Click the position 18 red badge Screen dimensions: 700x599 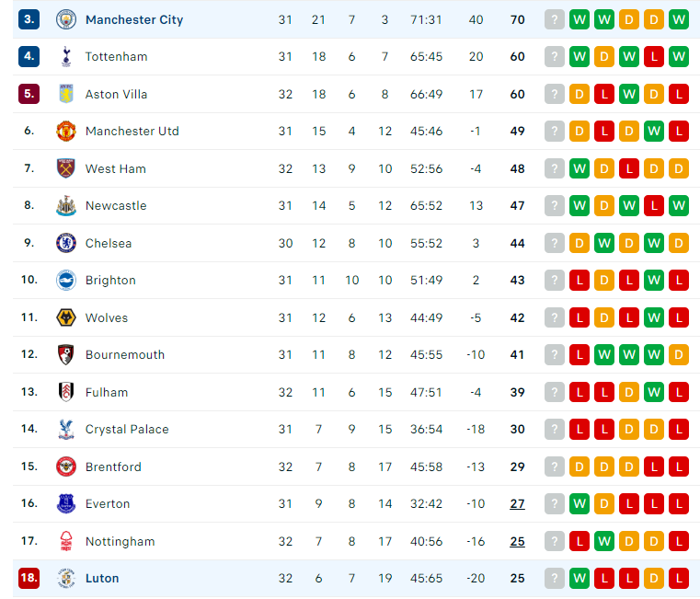coord(29,578)
